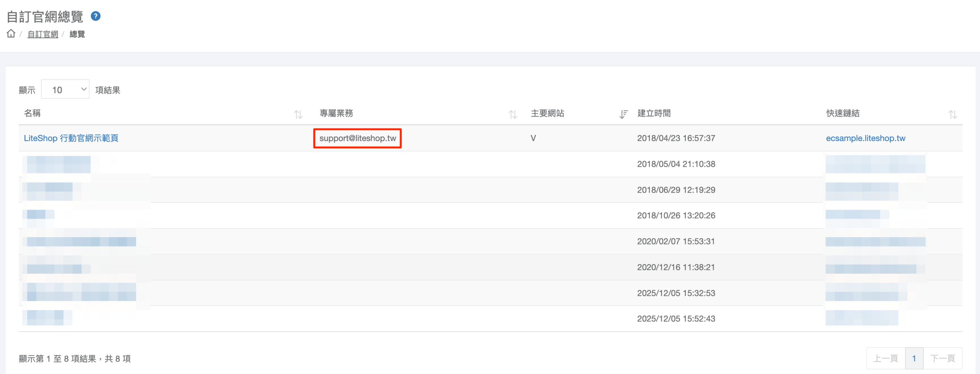
Task: Open the results-per-page dropdown showing 10
Action: [65, 90]
